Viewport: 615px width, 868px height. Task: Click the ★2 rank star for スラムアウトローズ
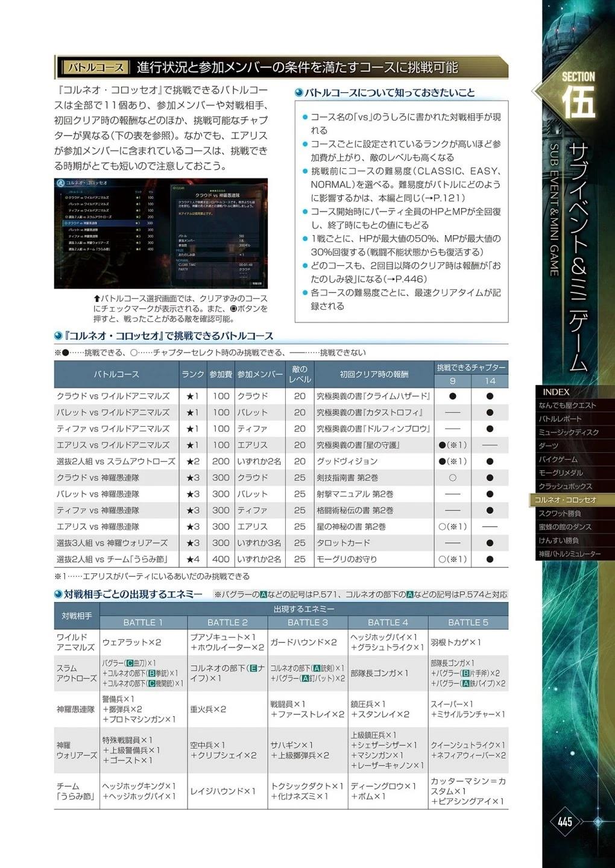click(x=192, y=461)
